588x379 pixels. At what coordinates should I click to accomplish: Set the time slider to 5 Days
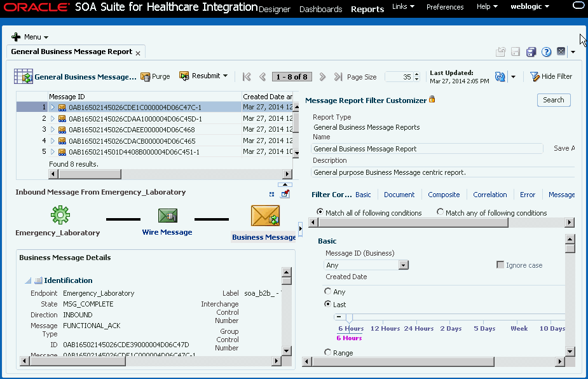(x=484, y=328)
